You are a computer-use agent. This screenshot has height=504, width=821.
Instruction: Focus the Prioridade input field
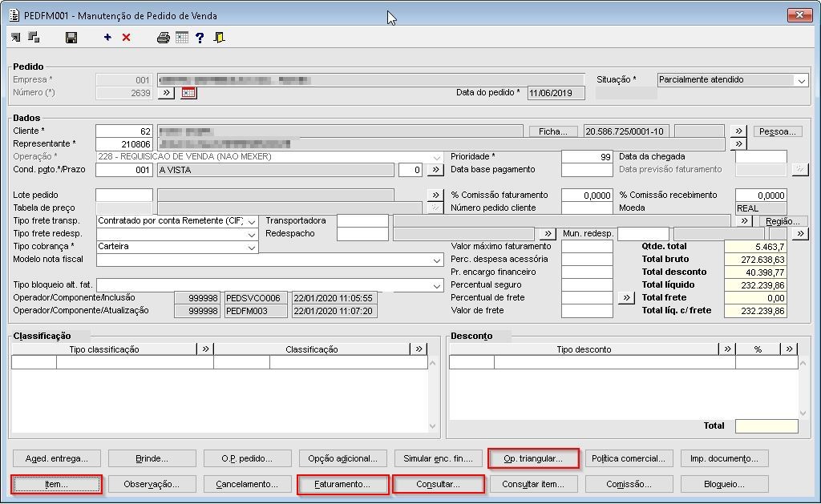587,157
